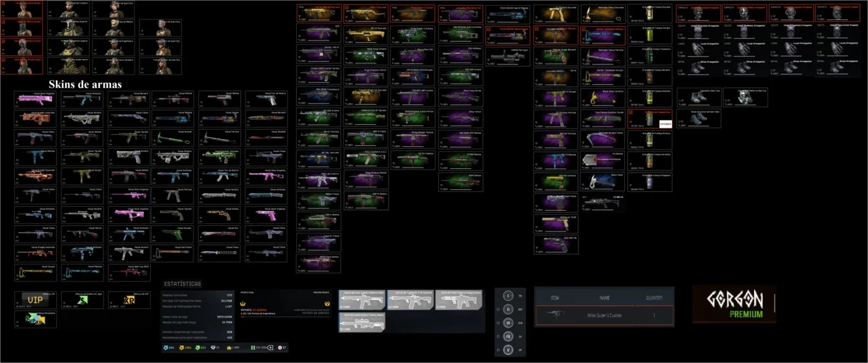Select the Kriss Super V Custom row
This screenshot has height=363, width=868.
pos(604,315)
